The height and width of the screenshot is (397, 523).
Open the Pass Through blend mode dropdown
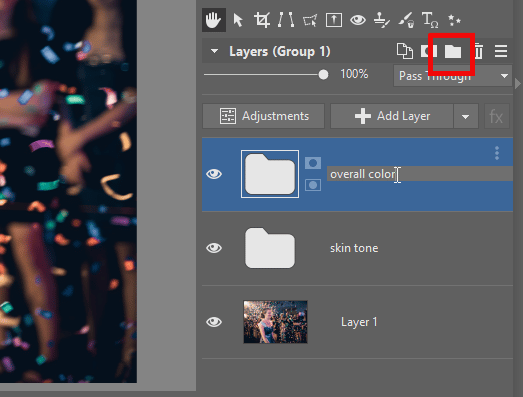[x=453, y=76]
